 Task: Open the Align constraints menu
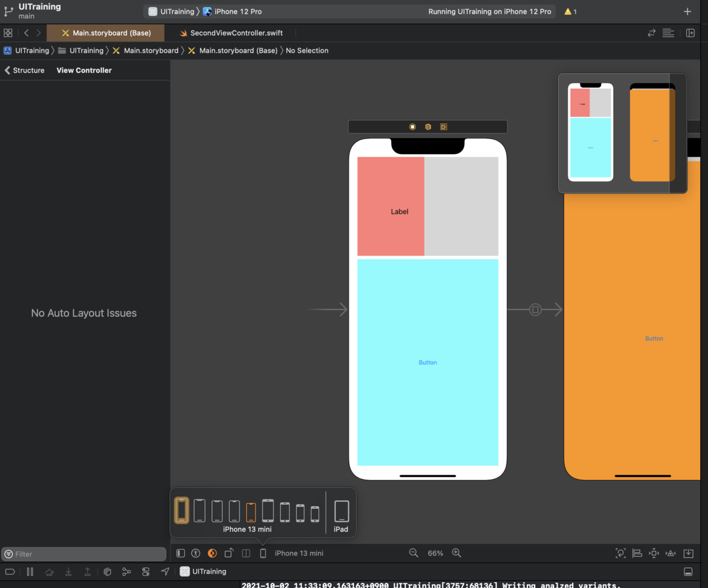pyautogui.click(x=637, y=553)
